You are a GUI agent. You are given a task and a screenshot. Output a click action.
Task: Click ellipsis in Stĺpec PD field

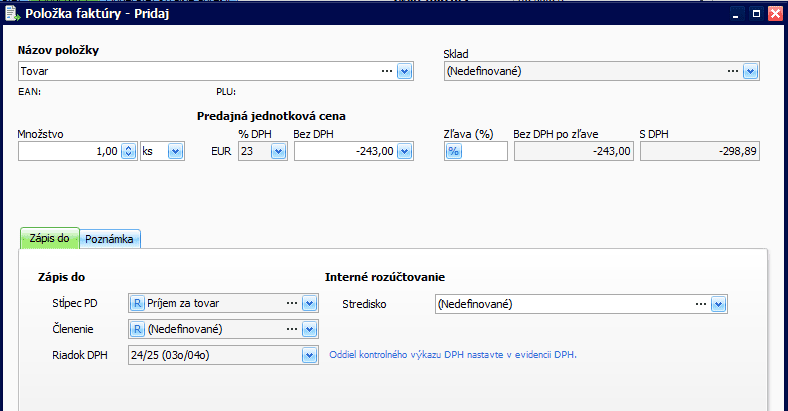coord(292,303)
